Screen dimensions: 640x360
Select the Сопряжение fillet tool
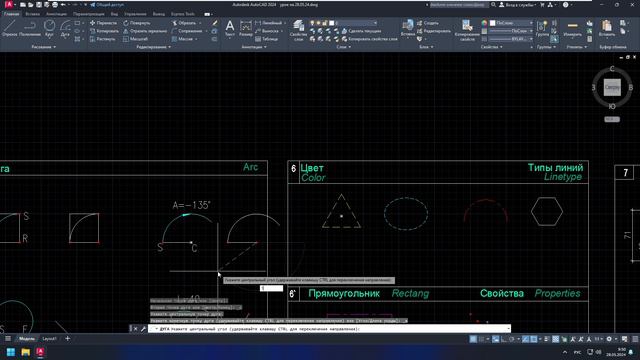(187, 31)
